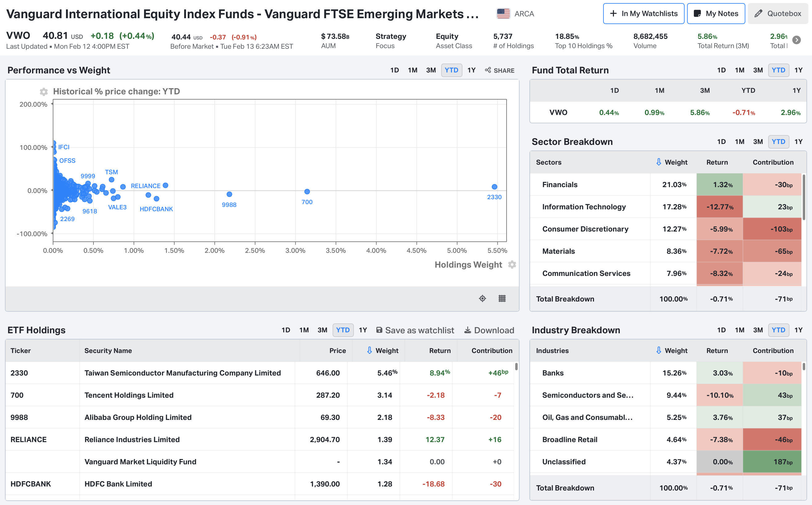Click HDFCBANK ticker in holdings table
This screenshot has height=505, width=812.
click(x=31, y=484)
